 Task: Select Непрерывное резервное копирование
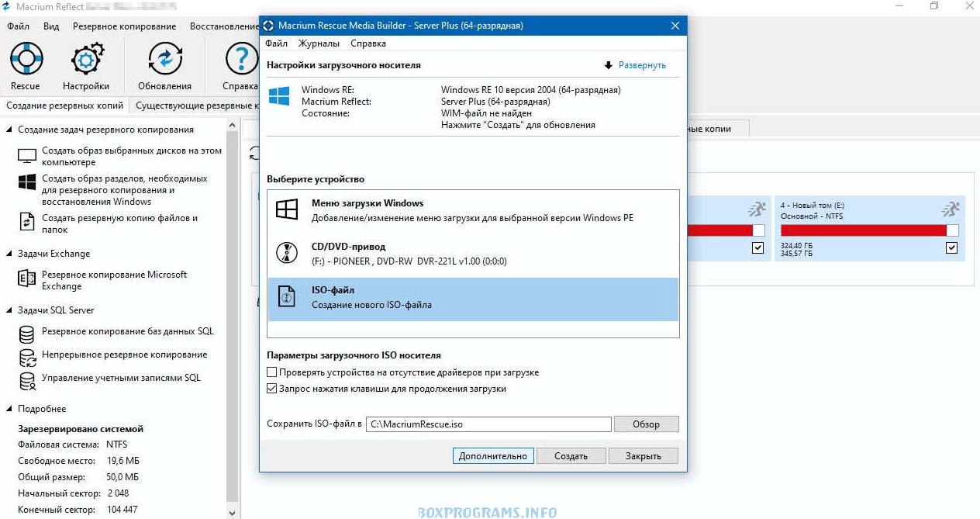125,355
